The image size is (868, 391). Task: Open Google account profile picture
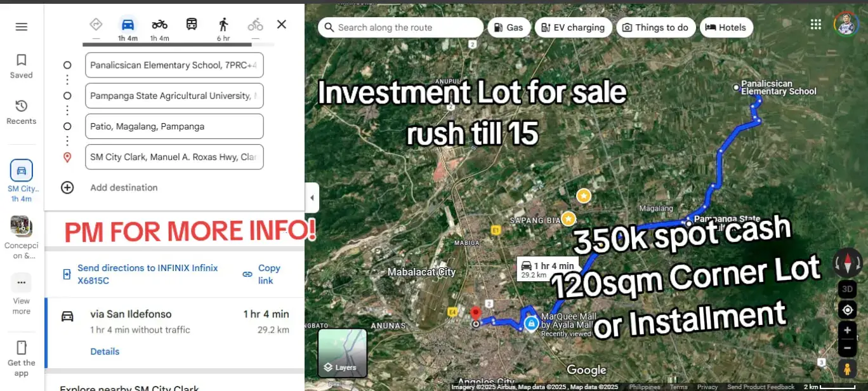tap(846, 24)
